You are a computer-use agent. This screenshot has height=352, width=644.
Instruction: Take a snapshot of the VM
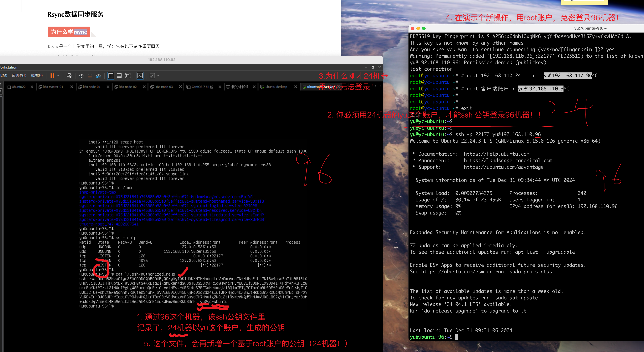[81, 76]
